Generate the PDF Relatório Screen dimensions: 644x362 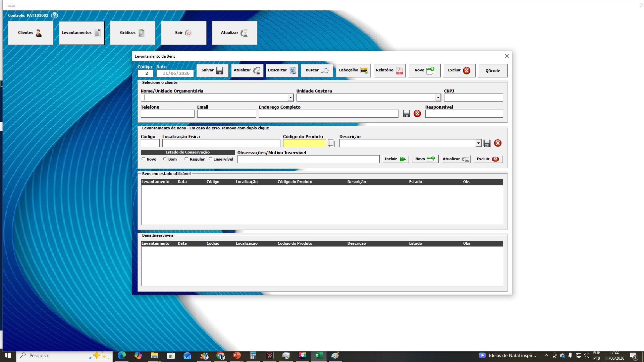(389, 70)
